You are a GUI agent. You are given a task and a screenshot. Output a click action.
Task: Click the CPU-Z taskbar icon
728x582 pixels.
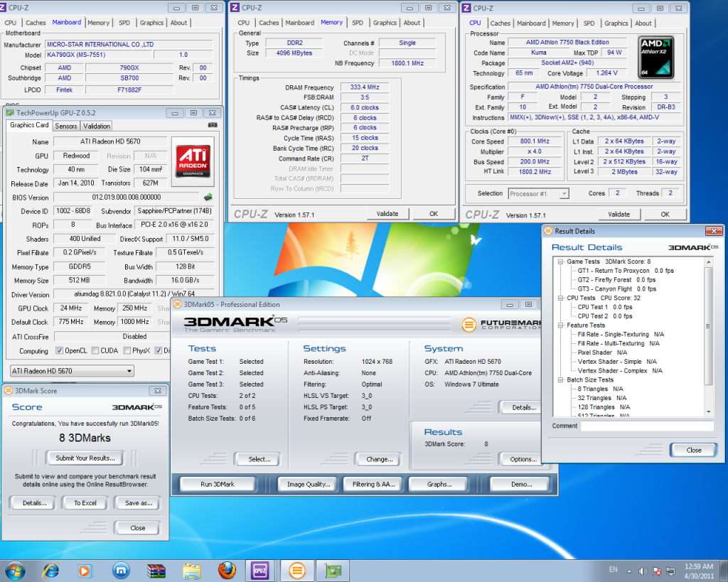click(x=259, y=570)
